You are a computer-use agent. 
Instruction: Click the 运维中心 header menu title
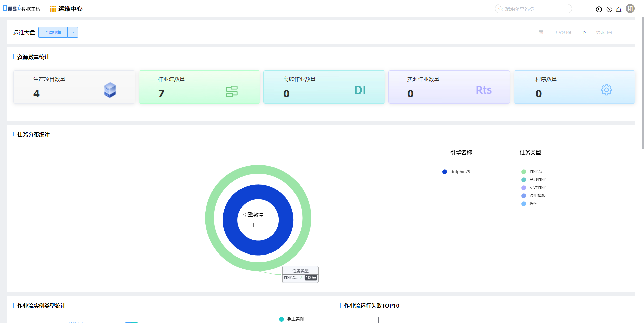tap(70, 9)
